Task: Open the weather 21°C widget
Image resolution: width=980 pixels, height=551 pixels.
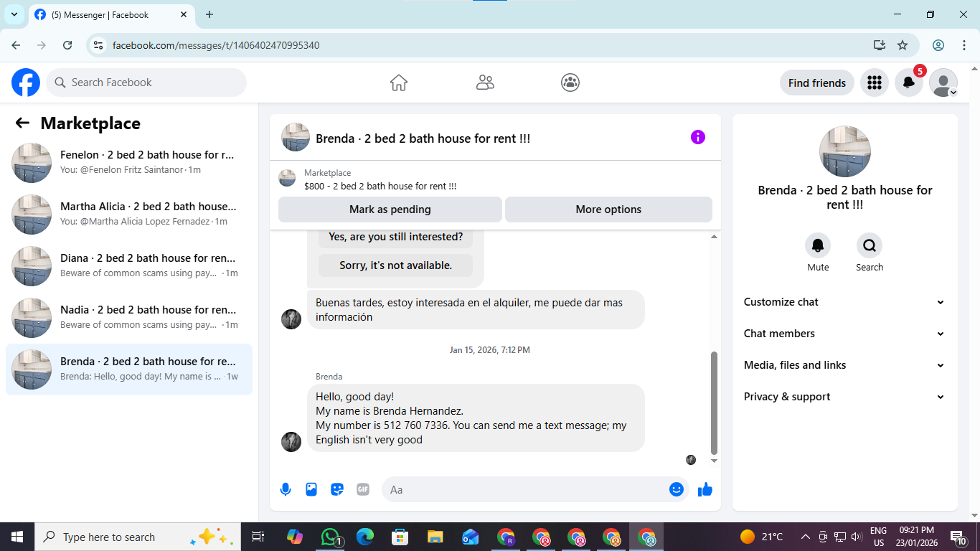Action: pos(761,537)
